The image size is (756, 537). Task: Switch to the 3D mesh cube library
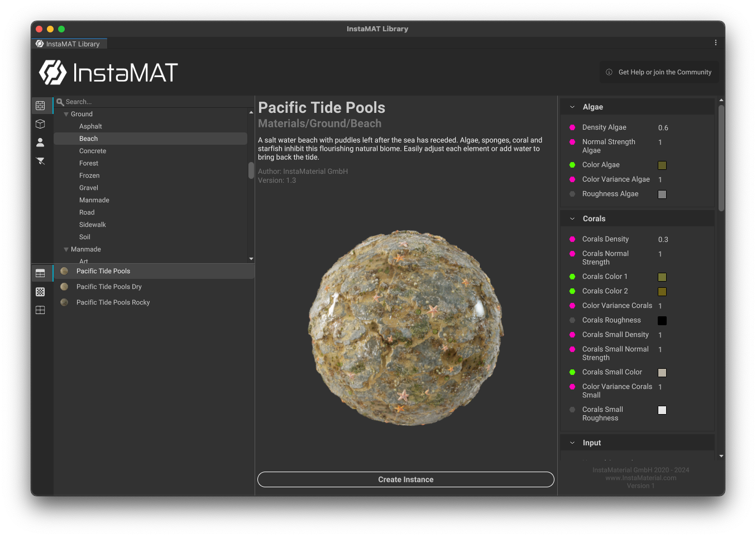[x=40, y=123]
